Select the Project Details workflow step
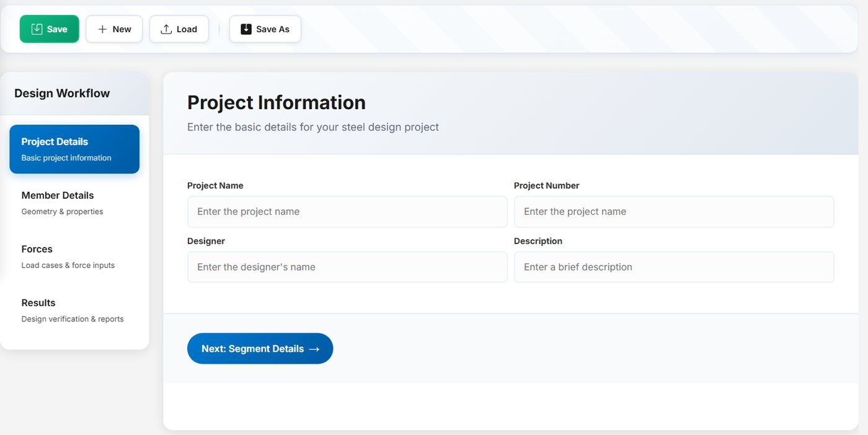 coord(74,149)
